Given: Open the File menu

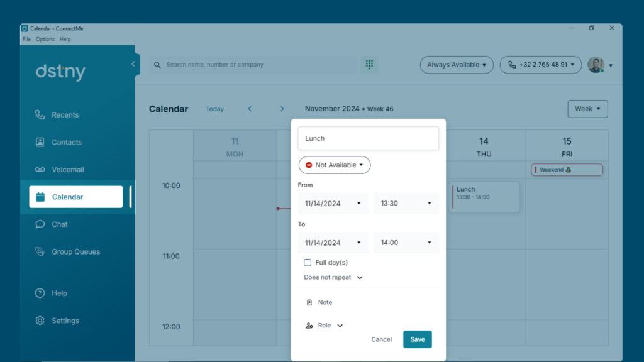Looking at the screenshot, I should [x=26, y=40].
